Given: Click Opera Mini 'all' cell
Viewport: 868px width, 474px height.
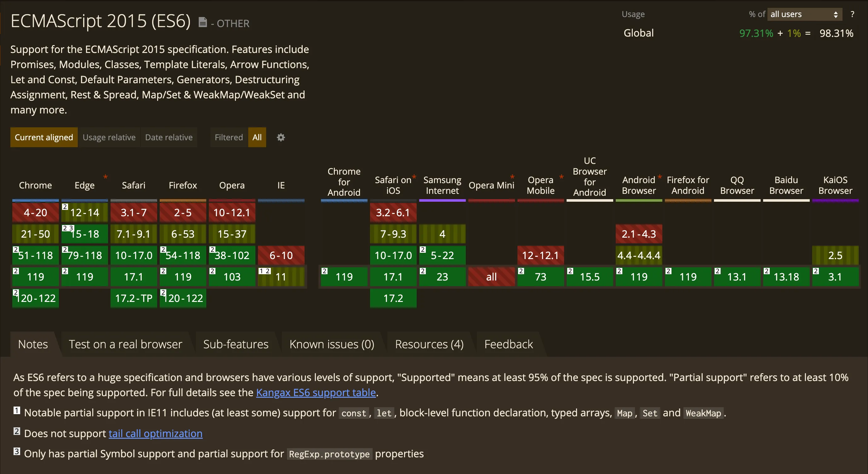Looking at the screenshot, I should point(491,277).
